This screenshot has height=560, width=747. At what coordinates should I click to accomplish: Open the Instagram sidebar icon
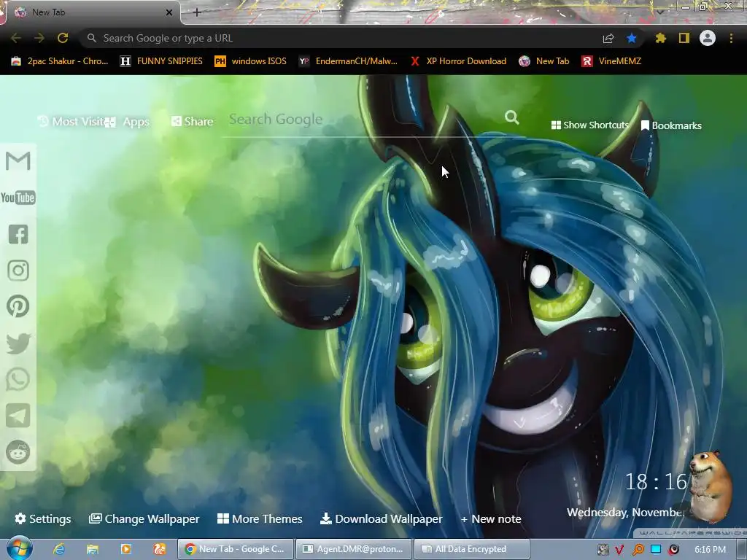(x=18, y=271)
